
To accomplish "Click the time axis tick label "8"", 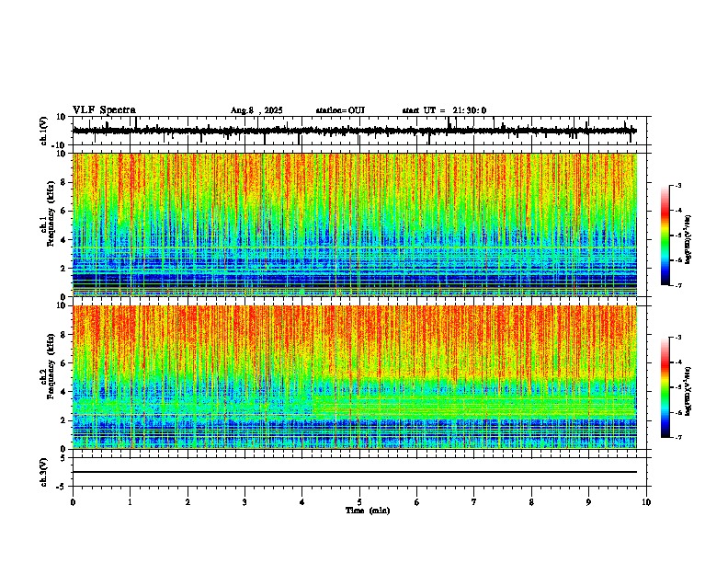I will pyautogui.click(x=531, y=502).
